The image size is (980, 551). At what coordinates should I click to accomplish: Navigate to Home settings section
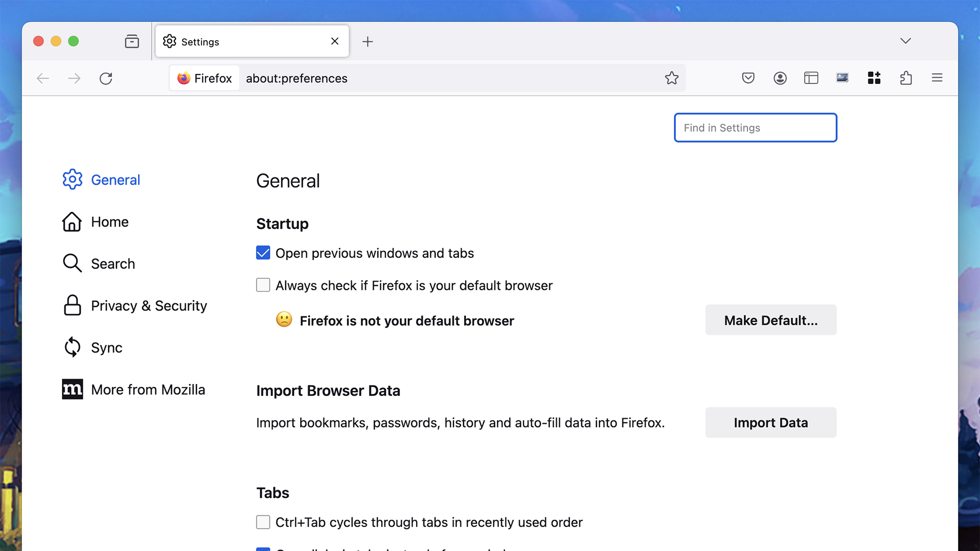point(110,221)
